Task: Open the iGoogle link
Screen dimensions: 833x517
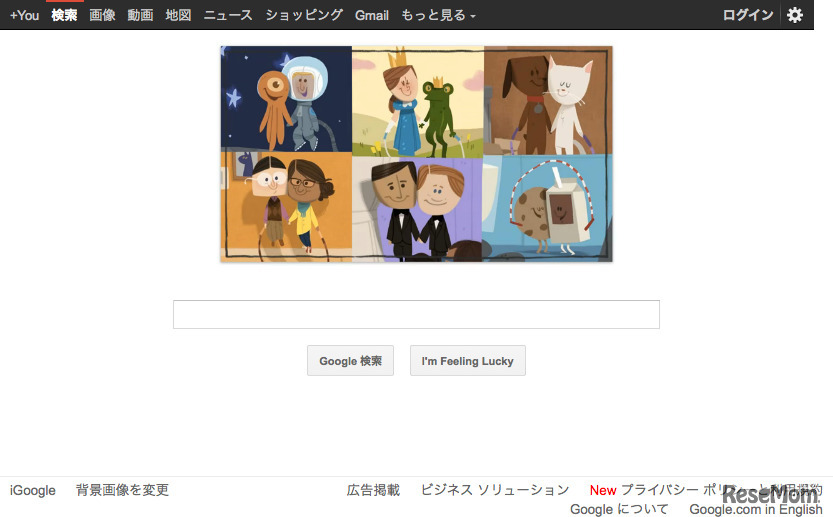Action: coord(32,490)
